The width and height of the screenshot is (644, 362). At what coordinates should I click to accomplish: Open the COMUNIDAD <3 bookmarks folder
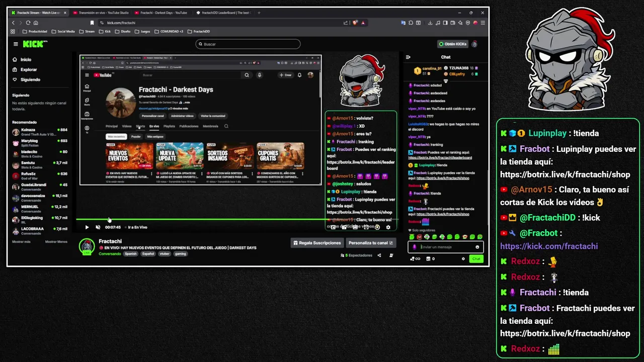point(169,31)
